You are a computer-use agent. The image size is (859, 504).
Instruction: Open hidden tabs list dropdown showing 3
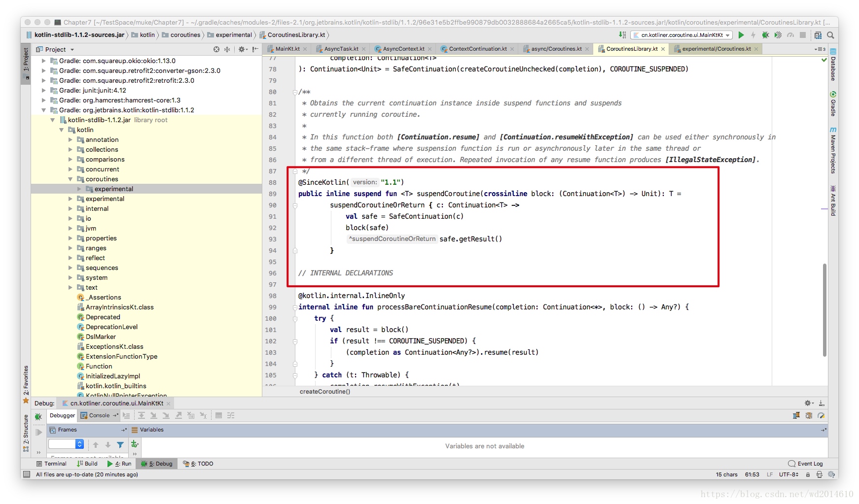[x=820, y=49]
